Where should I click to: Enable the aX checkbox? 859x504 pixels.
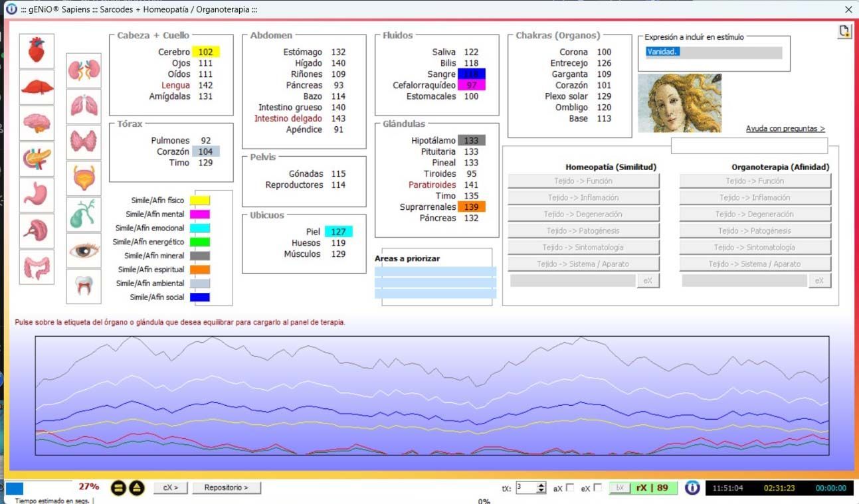pos(569,488)
